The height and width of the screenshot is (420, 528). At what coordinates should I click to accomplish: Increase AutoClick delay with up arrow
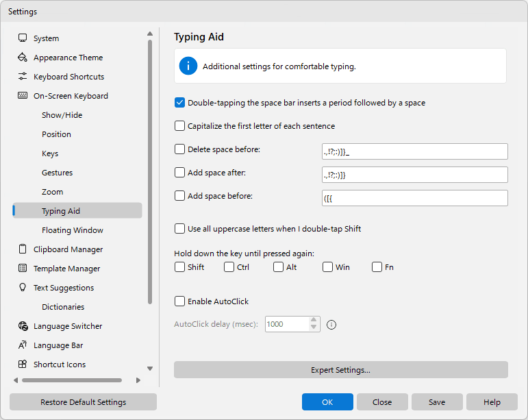[x=314, y=320]
